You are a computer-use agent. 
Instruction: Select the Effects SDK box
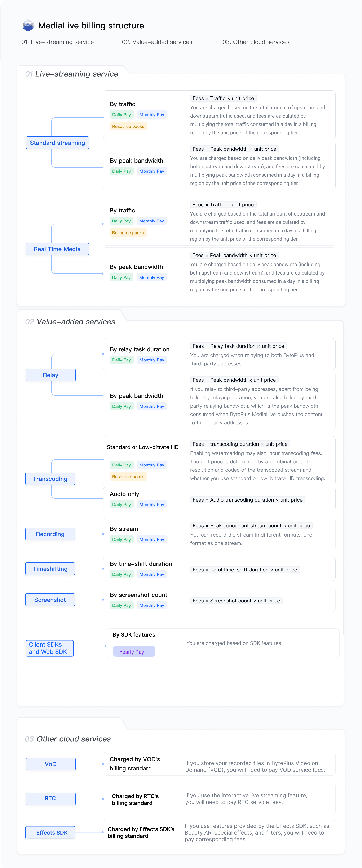[51, 832]
